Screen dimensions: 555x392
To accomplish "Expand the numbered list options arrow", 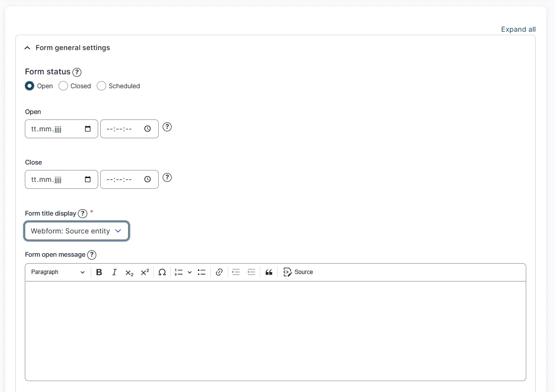I will point(190,272).
